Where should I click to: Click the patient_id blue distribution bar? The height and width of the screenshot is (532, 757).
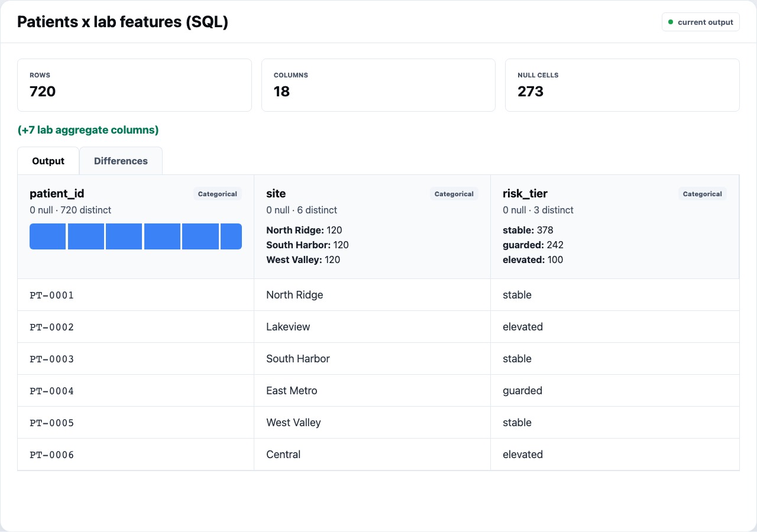pyautogui.click(x=136, y=236)
